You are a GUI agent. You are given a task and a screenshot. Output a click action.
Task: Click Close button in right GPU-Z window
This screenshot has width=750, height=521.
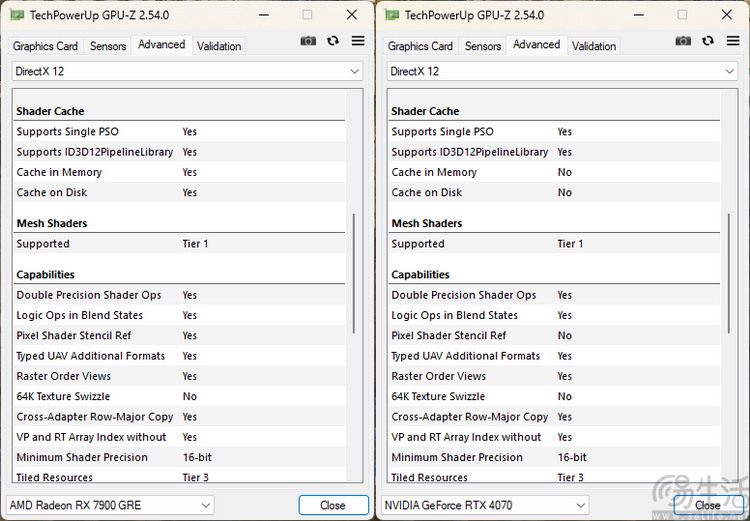point(708,505)
